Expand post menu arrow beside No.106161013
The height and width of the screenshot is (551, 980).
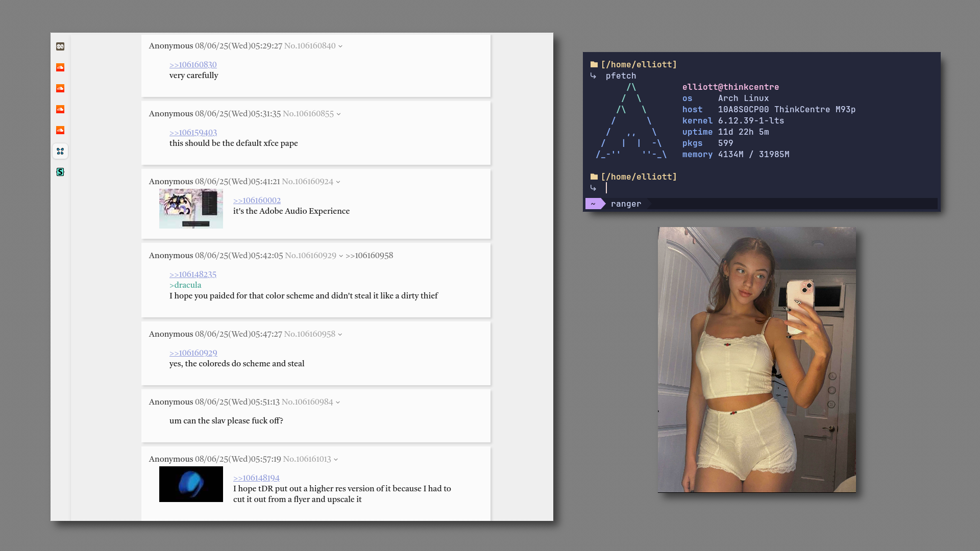[x=335, y=460]
